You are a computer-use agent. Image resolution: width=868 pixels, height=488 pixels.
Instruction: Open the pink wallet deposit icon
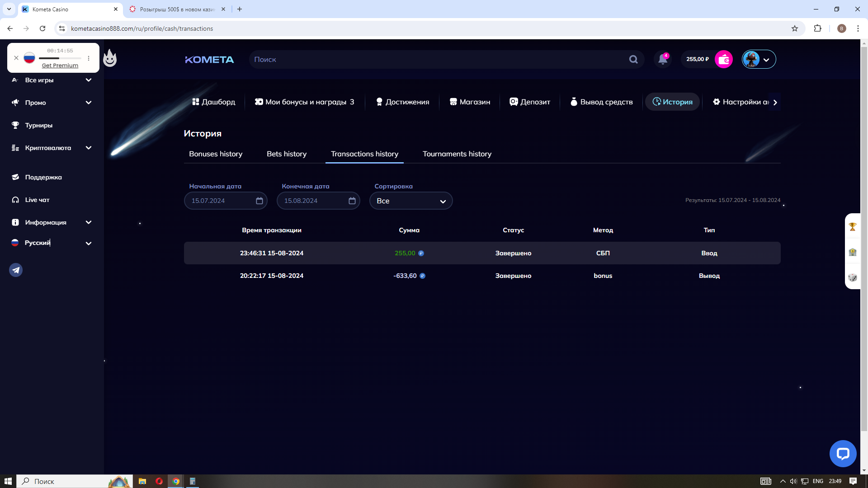[723, 59]
